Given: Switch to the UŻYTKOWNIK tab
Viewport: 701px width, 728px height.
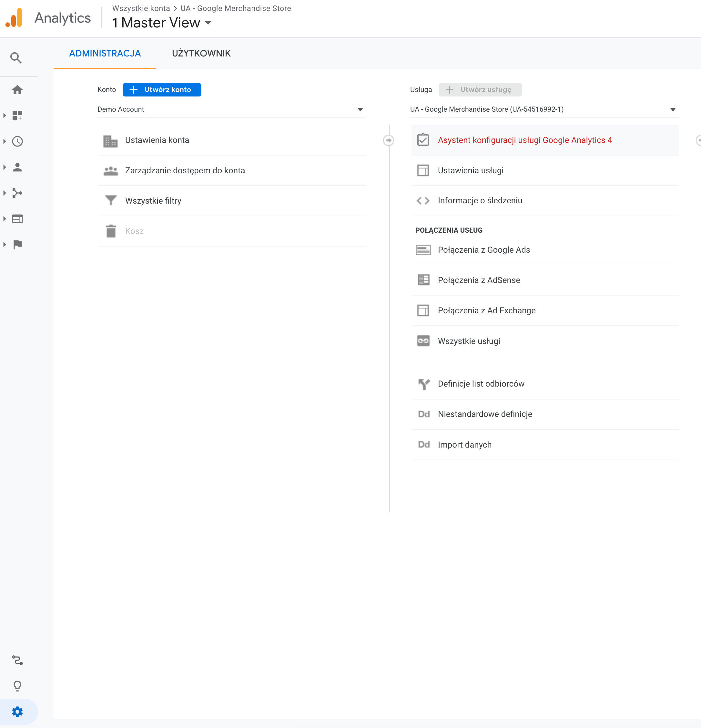Looking at the screenshot, I should (201, 54).
